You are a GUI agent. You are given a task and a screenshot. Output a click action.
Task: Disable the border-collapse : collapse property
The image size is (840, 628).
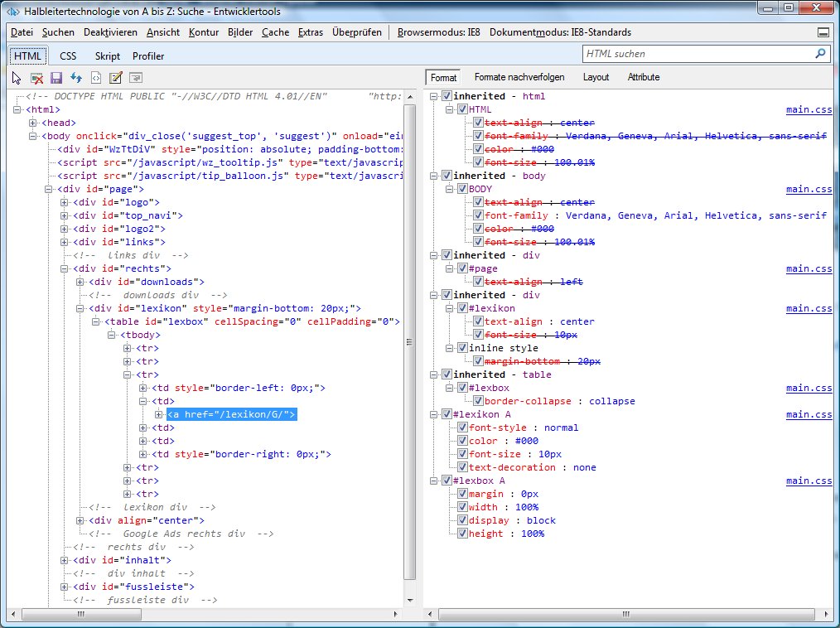[478, 401]
